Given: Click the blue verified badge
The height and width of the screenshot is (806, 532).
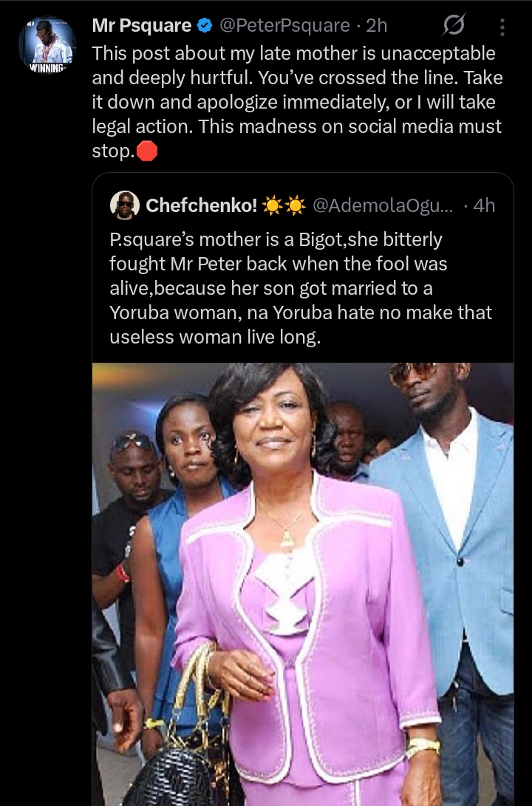Looking at the screenshot, I should point(205,27).
